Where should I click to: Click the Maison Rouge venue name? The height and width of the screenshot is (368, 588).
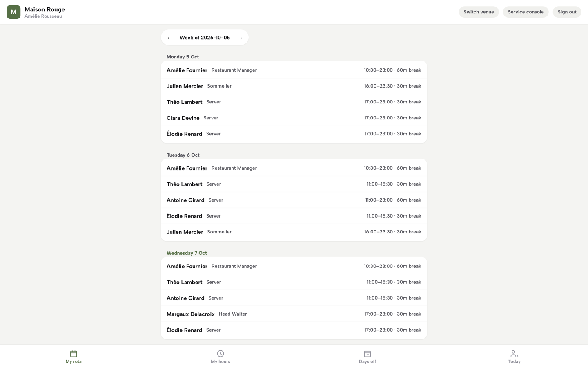click(45, 9)
